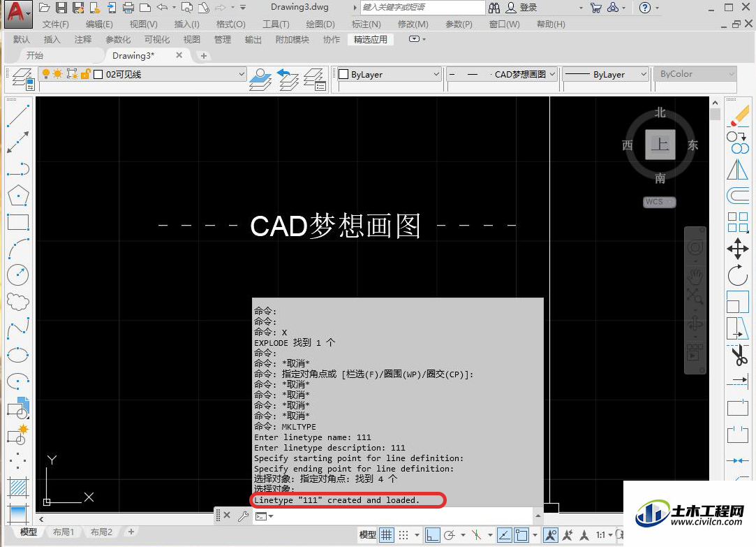Toggle ortho mode in status bar
Viewport: 756px width, 547px height.
point(433,534)
